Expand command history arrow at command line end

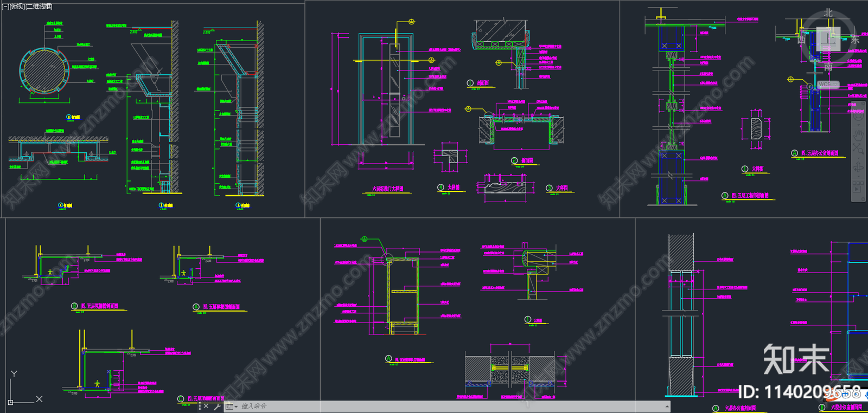pos(667,406)
